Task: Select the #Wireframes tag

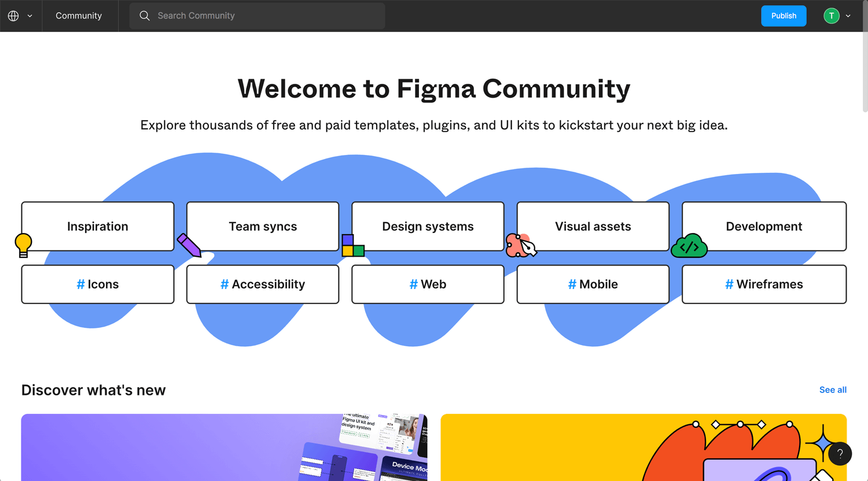Action: (764, 284)
